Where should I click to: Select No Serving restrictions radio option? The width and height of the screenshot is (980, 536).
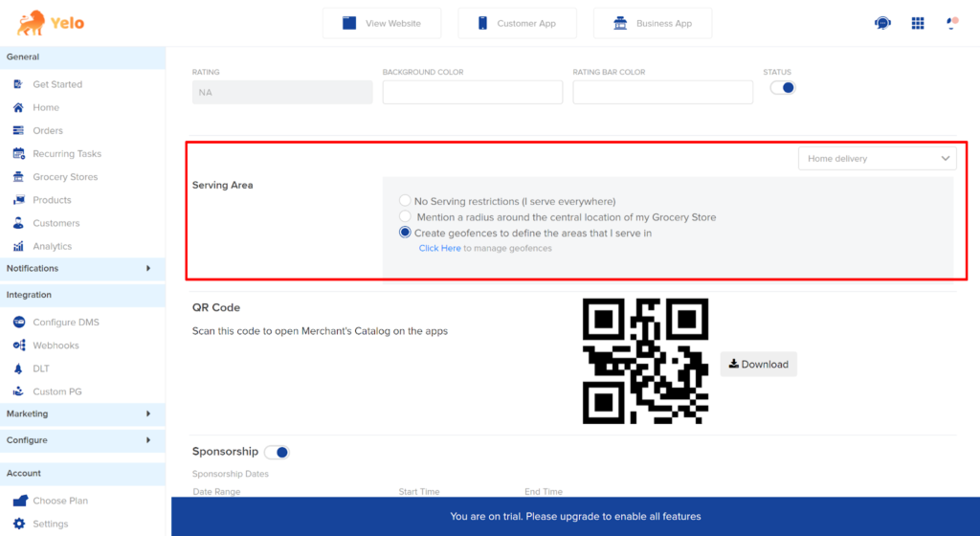pos(406,201)
